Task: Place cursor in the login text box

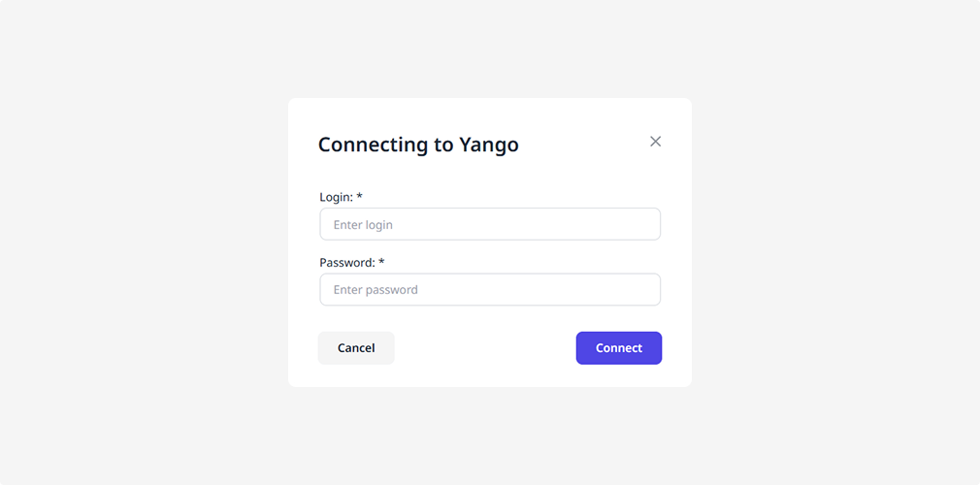Action: (x=490, y=224)
